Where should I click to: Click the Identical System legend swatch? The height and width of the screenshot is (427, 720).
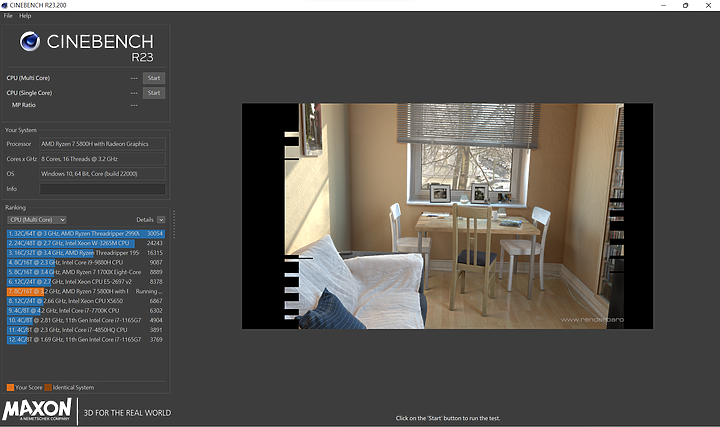click(48, 388)
